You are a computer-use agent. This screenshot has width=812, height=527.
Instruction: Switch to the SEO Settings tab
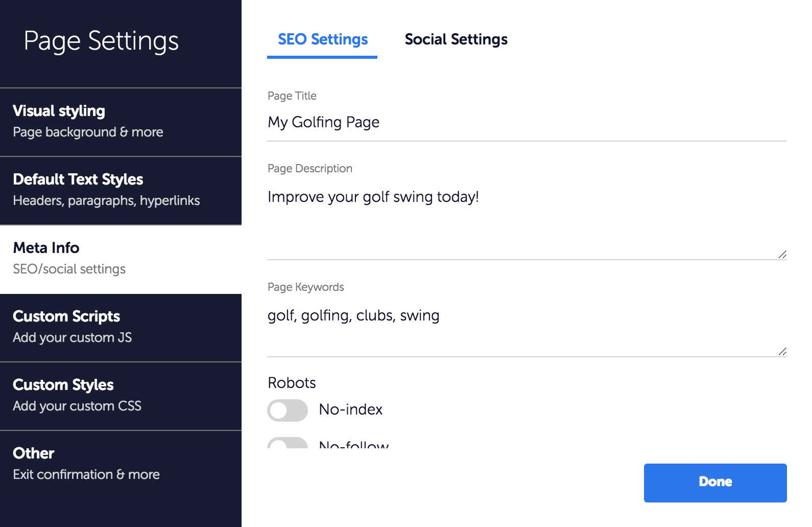pyautogui.click(x=323, y=40)
